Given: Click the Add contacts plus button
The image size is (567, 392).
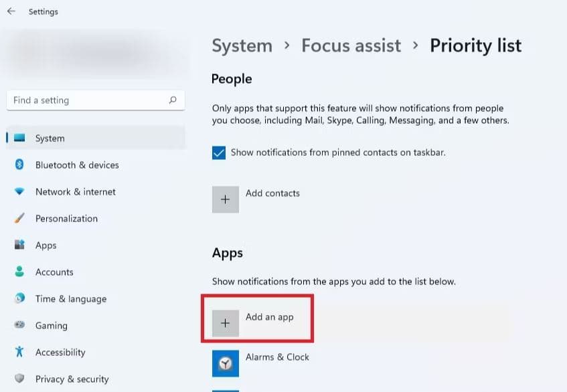Looking at the screenshot, I should tap(226, 199).
